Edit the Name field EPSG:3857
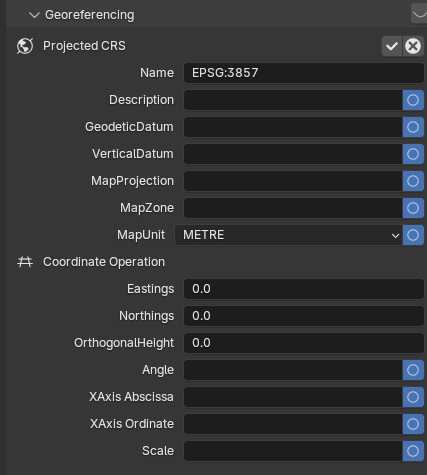 (304, 73)
